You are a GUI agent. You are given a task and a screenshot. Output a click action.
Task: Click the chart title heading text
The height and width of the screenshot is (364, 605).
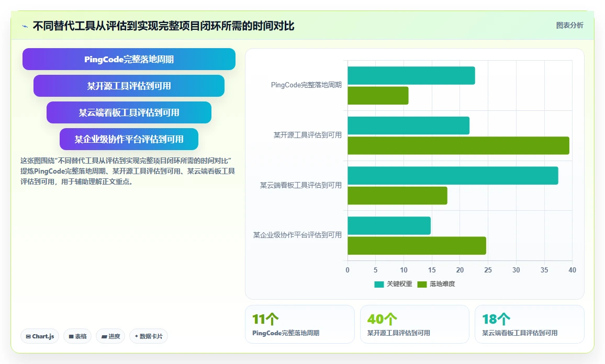164,26
